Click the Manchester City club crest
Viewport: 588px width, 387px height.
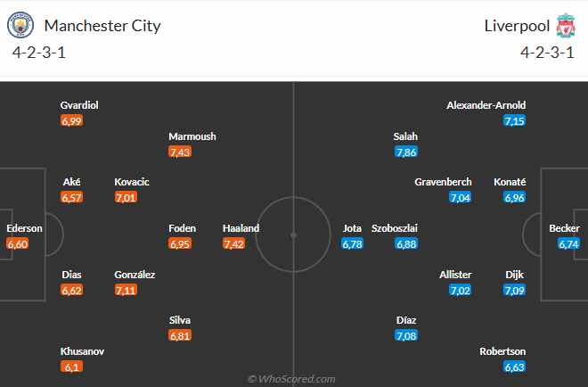(20, 25)
